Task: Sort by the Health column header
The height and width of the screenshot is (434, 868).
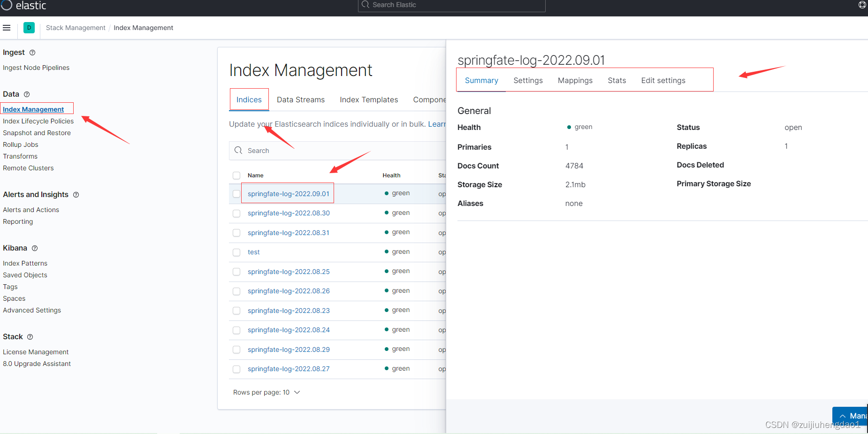Action: coord(391,175)
